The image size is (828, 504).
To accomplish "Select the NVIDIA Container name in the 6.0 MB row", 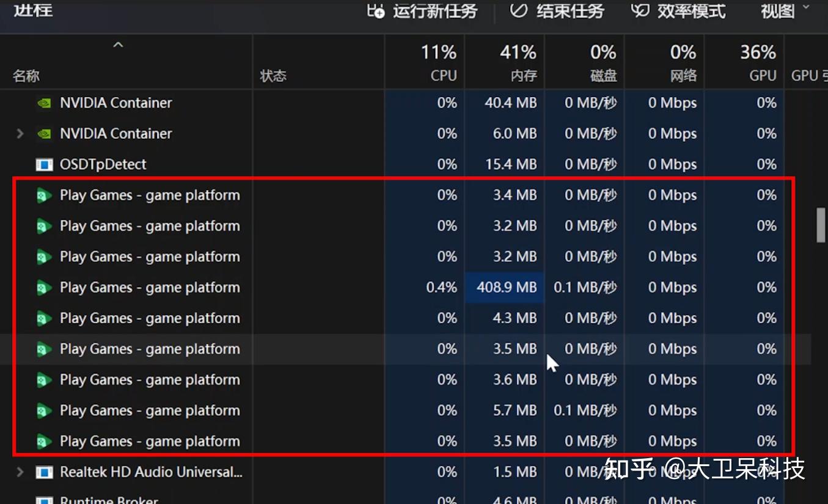I will pos(116,133).
